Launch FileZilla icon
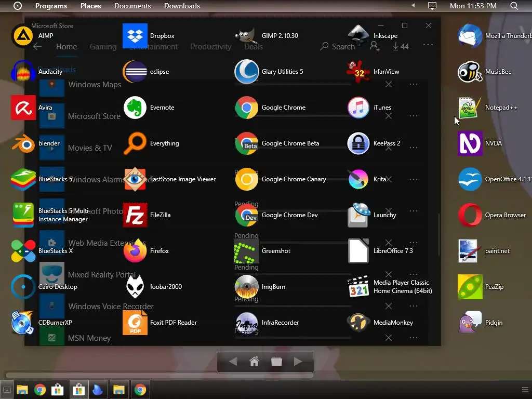 (135, 215)
